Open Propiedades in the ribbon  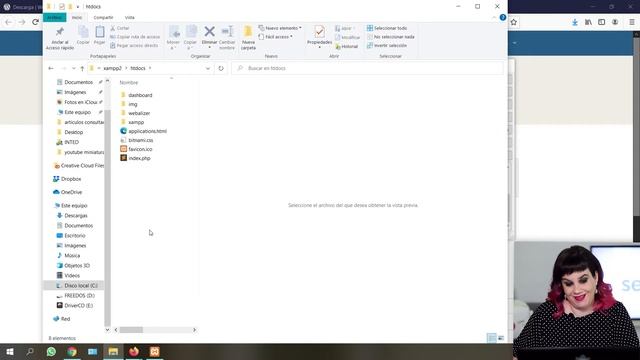click(319, 37)
